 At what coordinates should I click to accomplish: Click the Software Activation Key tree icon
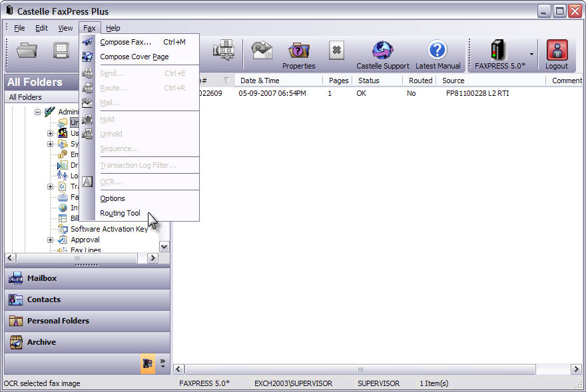pyautogui.click(x=63, y=229)
